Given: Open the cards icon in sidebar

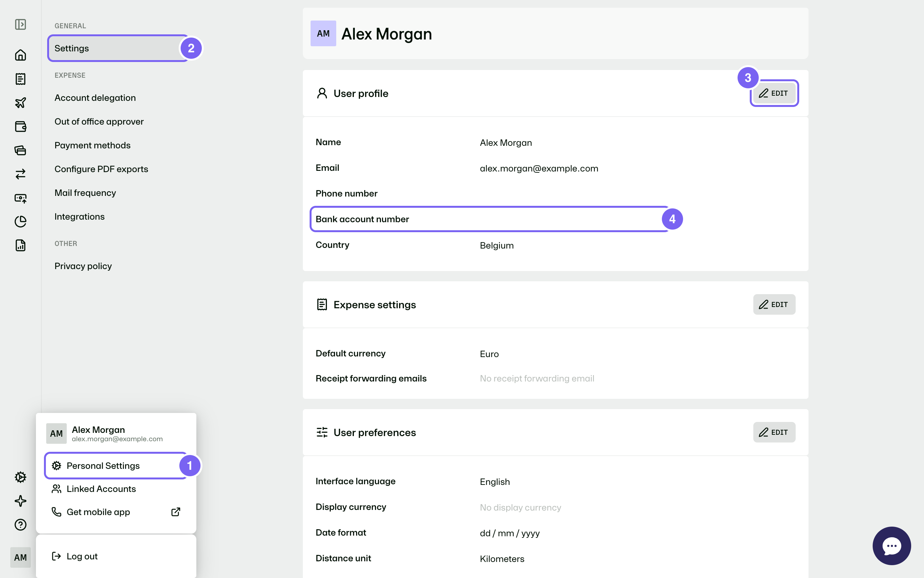Looking at the screenshot, I should 21,150.
